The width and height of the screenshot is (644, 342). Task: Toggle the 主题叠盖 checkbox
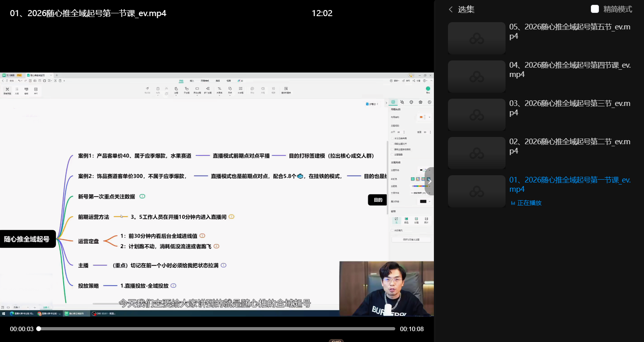(x=392, y=155)
